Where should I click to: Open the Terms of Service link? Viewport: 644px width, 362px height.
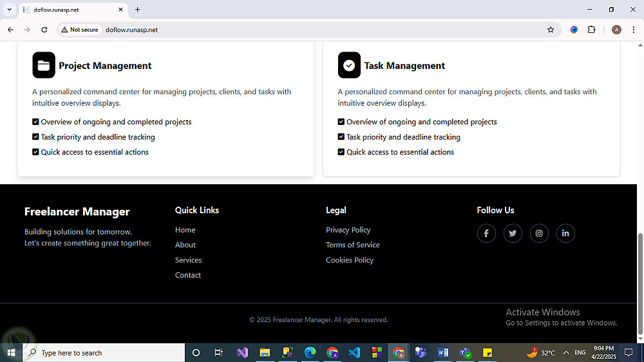coord(353,245)
